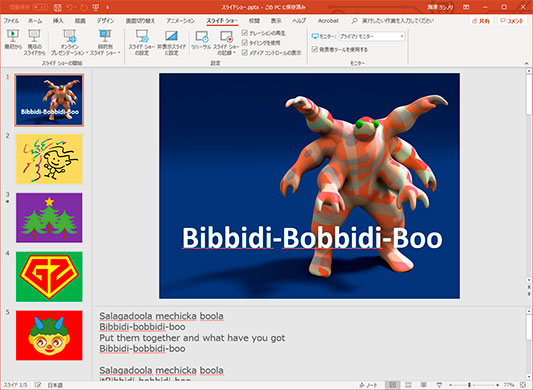Viewport: 533px width, 390px height.
Task: Click the Custom Slide Show (目的別スライドショー) icon
Action: (105, 36)
